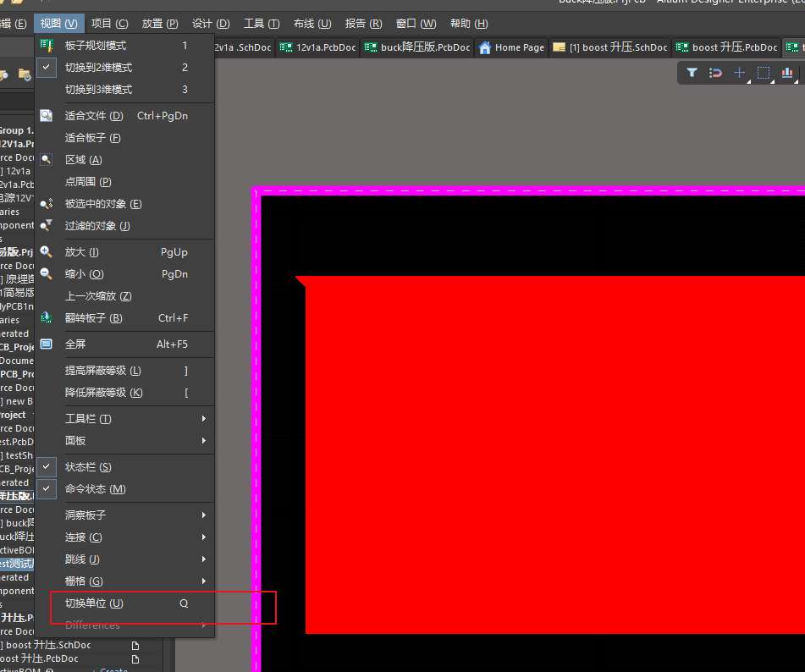The height and width of the screenshot is (672, 805).
Task: Open the 窗口 (W) menu
Action: coord(416,24)
